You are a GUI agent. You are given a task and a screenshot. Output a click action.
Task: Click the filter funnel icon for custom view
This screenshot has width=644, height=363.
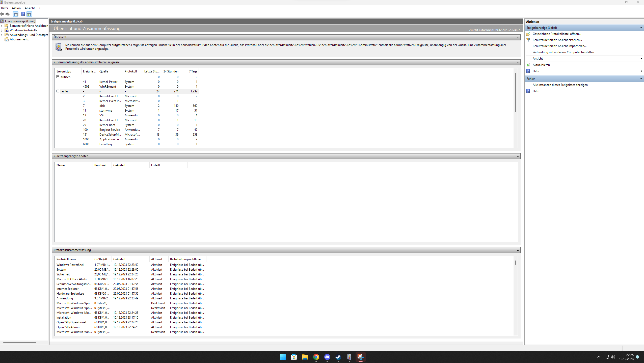(x=528, y=40)
